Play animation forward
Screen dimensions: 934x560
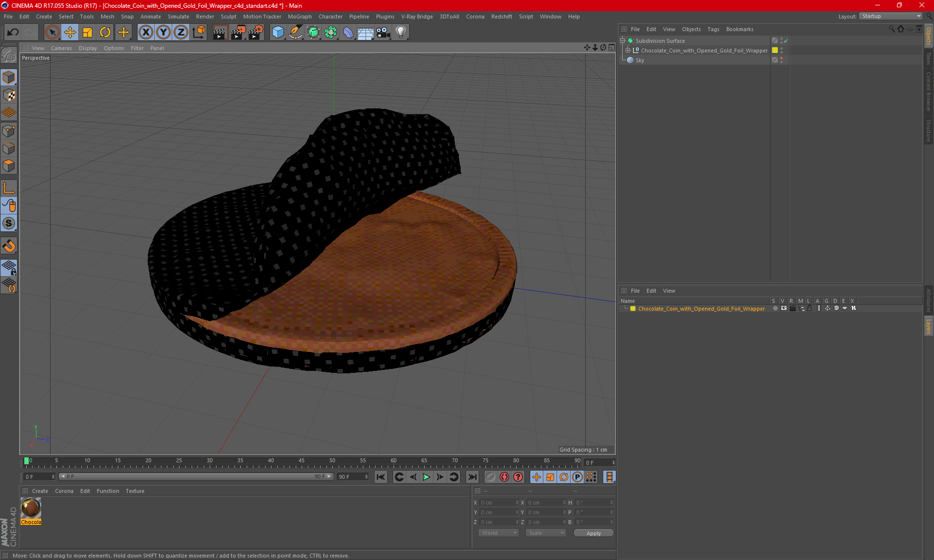426,477
